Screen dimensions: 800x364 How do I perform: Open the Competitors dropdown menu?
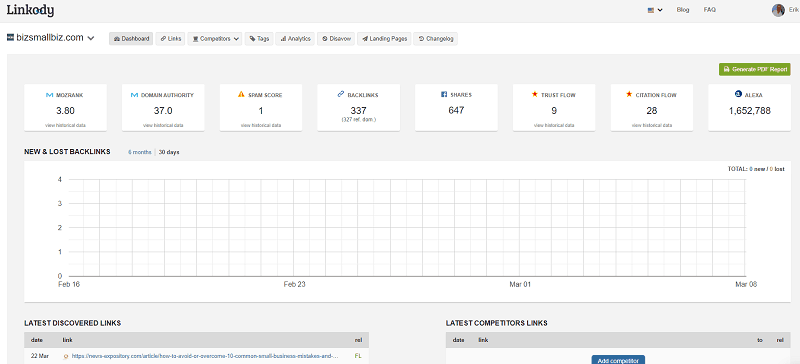(215, 39)
